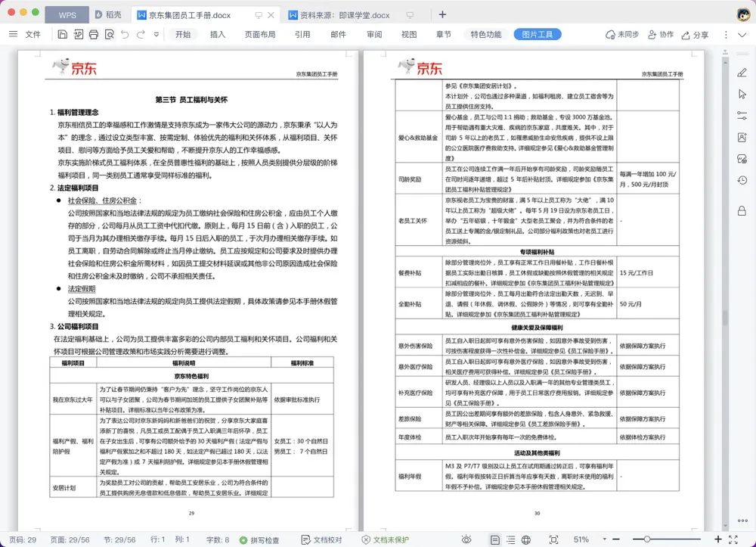Screen dimensions: 756x547
Task: Click the 分享 share button
Action: click(696, 35)
